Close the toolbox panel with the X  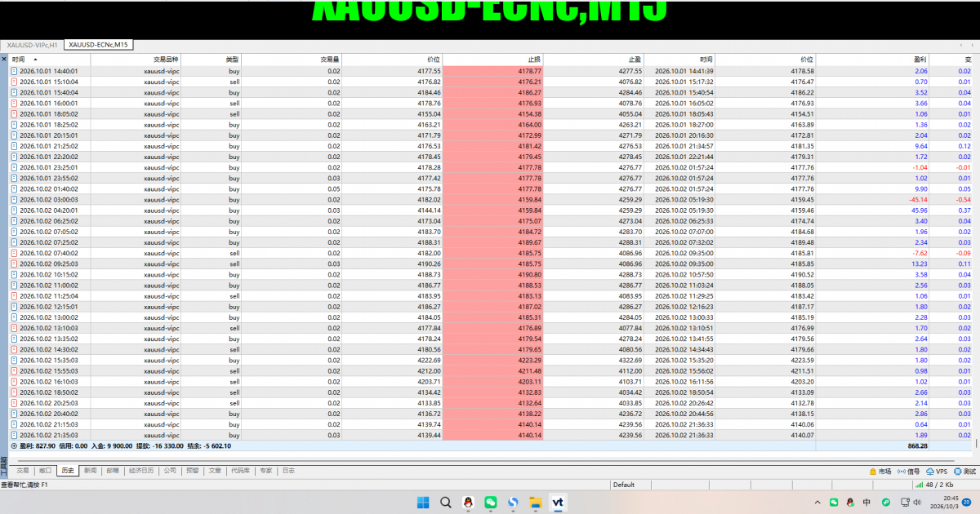coord(3,59)
